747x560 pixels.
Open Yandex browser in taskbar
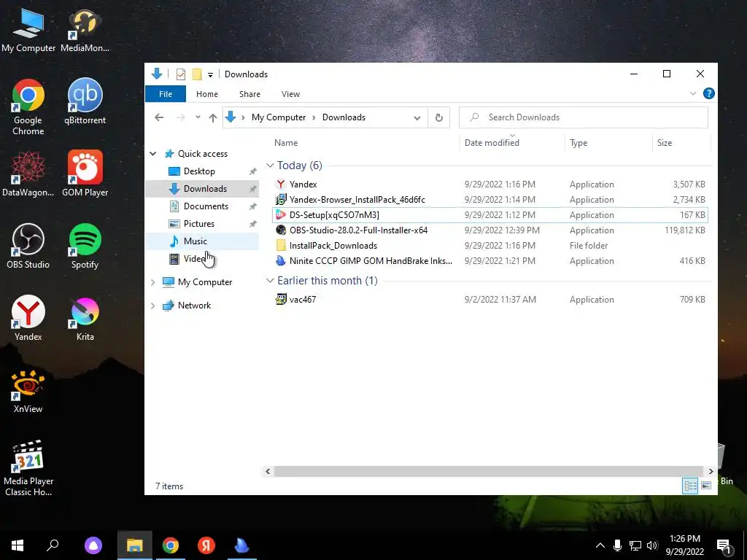click(x=206, y=545)
